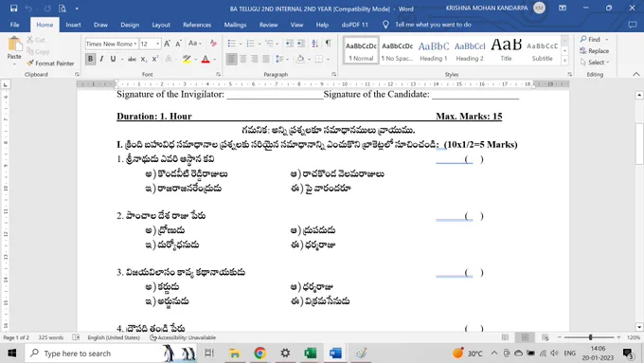
Task: Increase paragraph indent
Action: (300, 44)
